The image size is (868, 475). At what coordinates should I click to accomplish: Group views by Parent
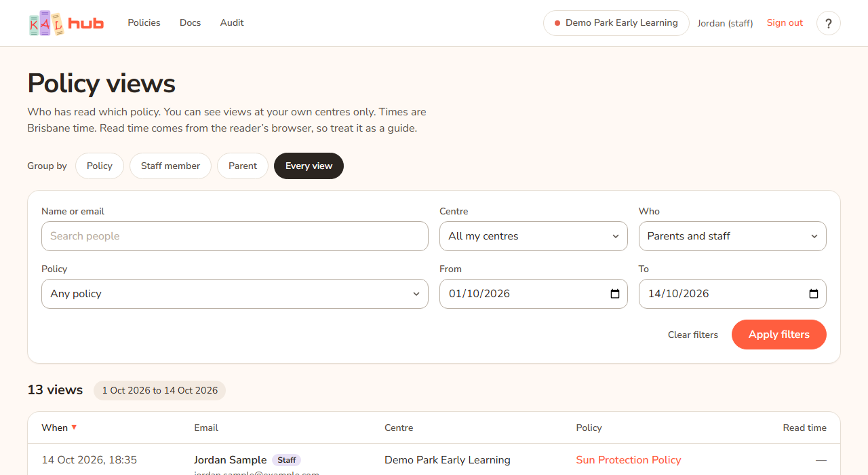click(x=243, y=166)
